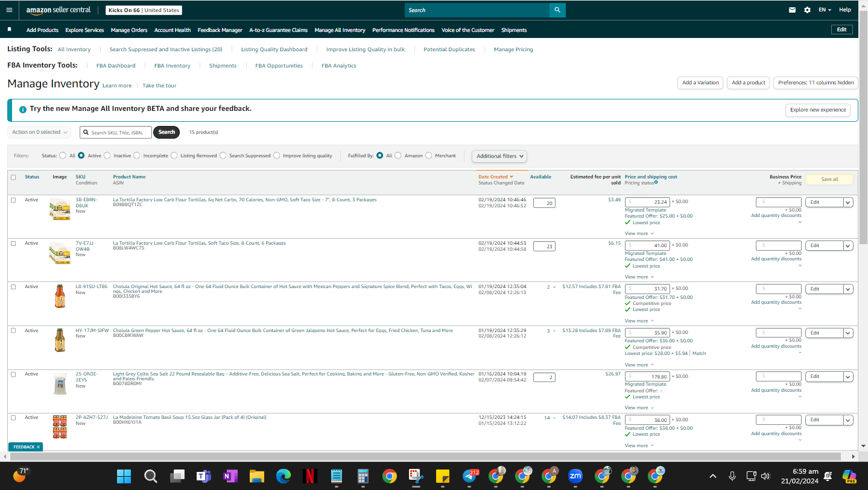Open Telegram from the taskbar
Screen dimensions: 868x490
tap(469, 476)
